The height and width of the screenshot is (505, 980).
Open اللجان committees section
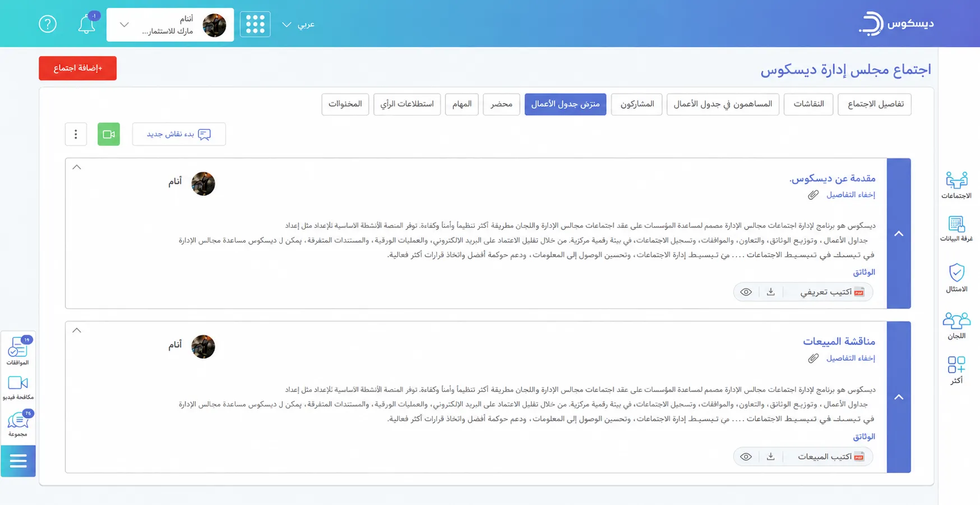[956, 326]
